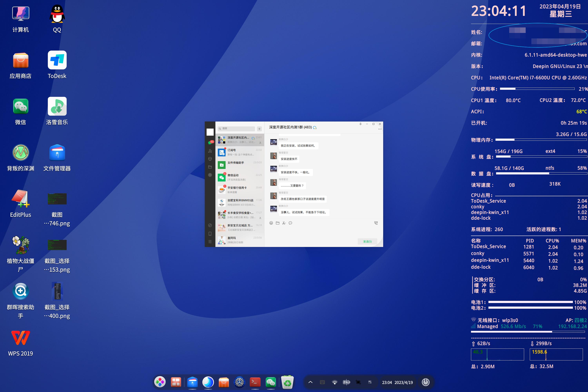Open the Collections box icon in WeChat sidebar
Screen dimensions: 588x392
[210, 159]
